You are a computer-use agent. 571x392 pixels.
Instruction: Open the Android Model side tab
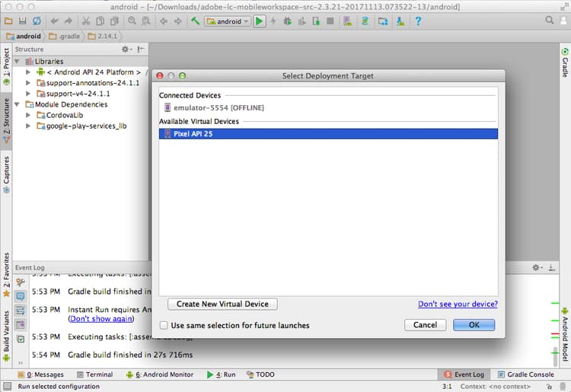[x=565, y=334]
